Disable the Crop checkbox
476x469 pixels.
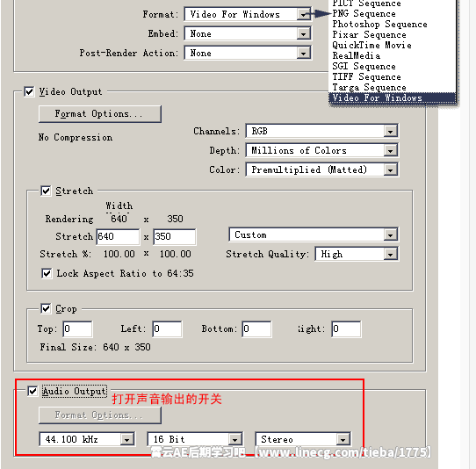point(46,309)
